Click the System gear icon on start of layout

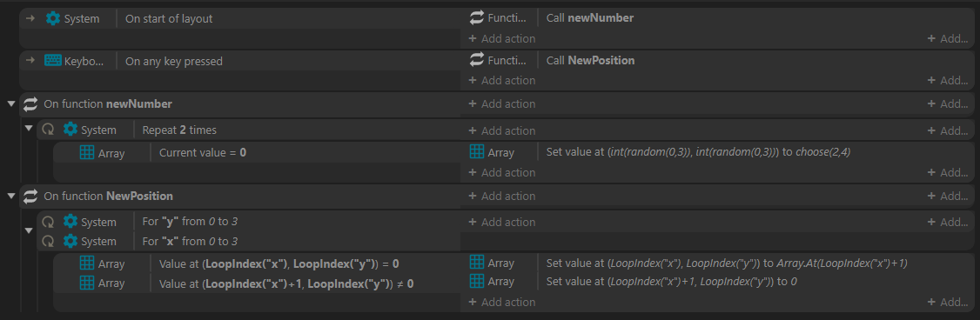(x=53, y=19)
